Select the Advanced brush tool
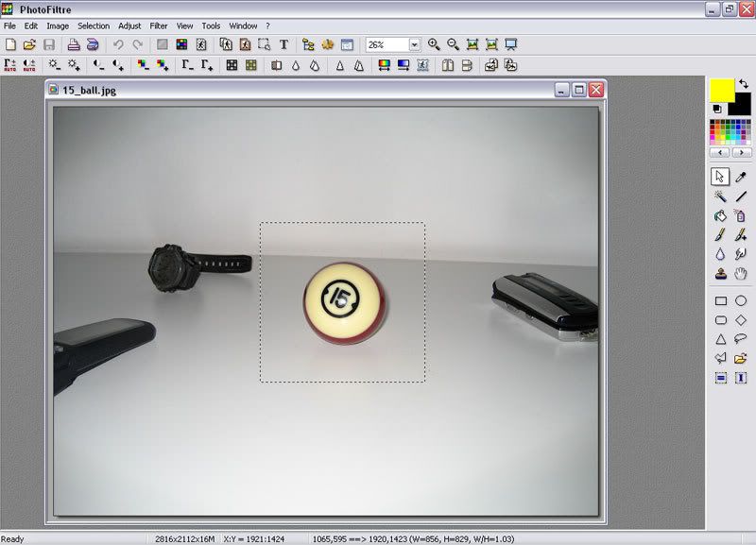Screen dimensions: 756x545 coord(741,234)
